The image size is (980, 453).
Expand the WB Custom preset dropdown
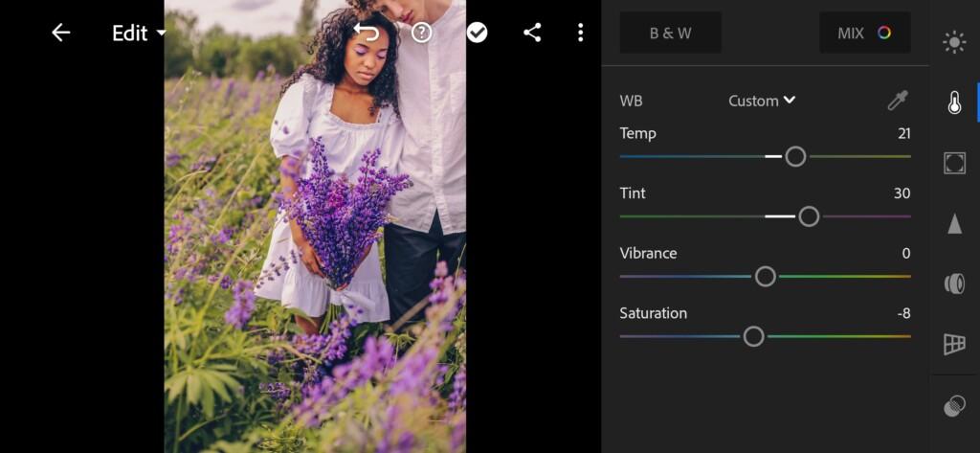(x=762, y=101)
